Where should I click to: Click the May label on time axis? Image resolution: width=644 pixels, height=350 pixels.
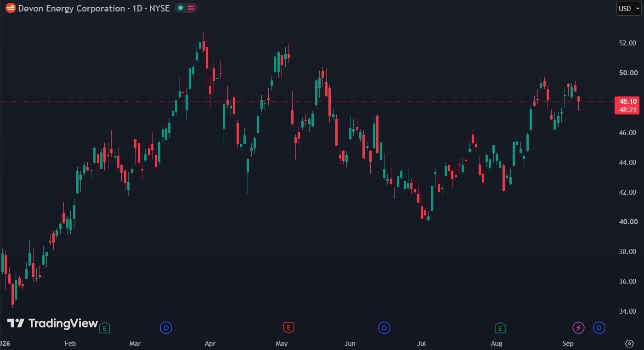pos(282,344)
